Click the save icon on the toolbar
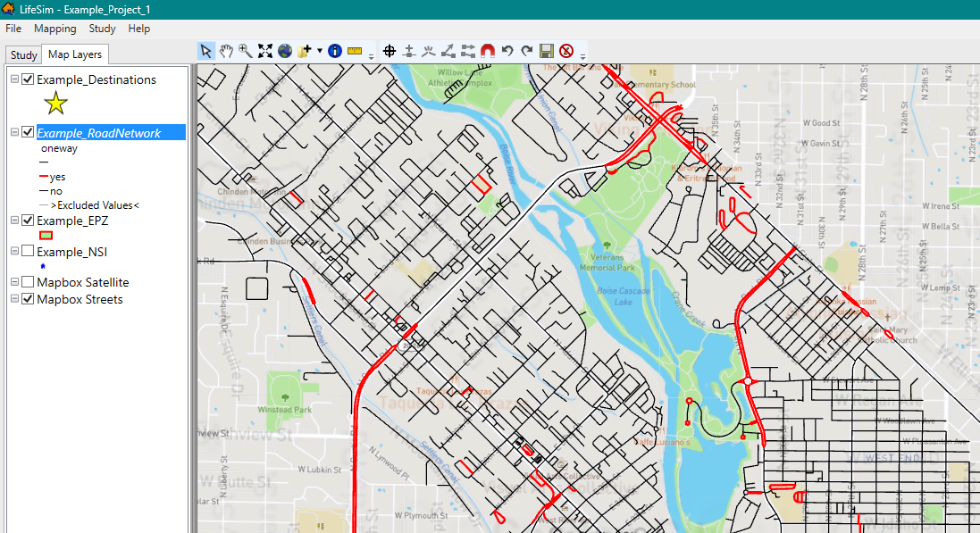 546,51
